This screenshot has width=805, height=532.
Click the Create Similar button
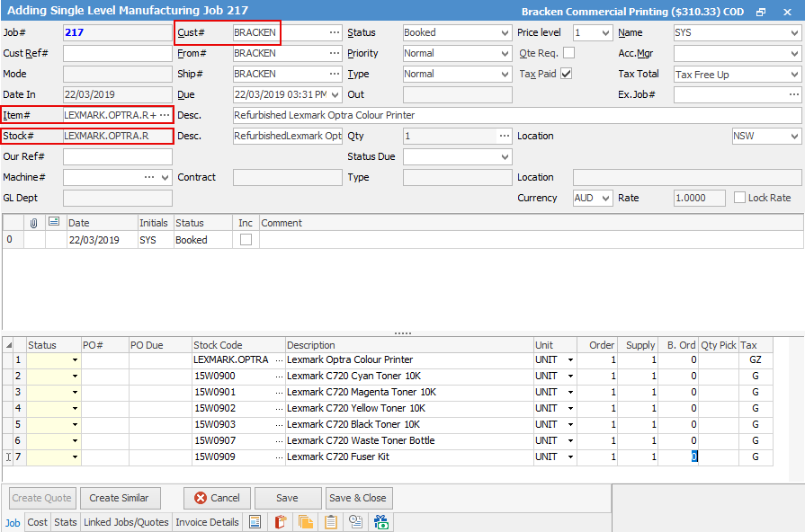tap(121, 498)
